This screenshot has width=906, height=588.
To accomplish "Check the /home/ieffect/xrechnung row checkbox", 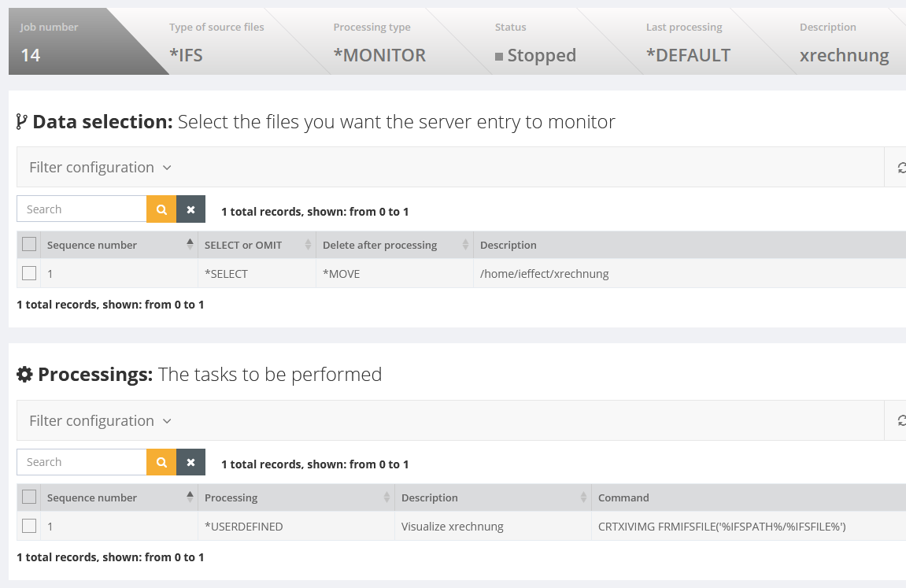I will 29,273.
